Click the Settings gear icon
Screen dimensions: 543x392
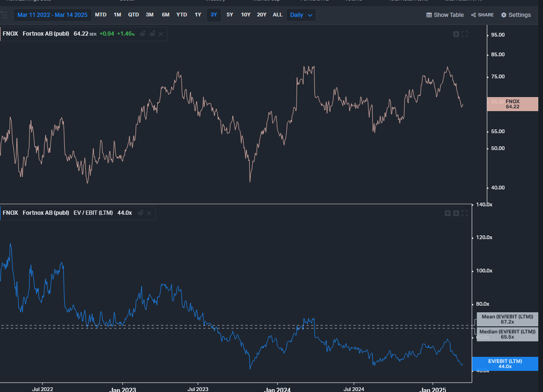504,15
